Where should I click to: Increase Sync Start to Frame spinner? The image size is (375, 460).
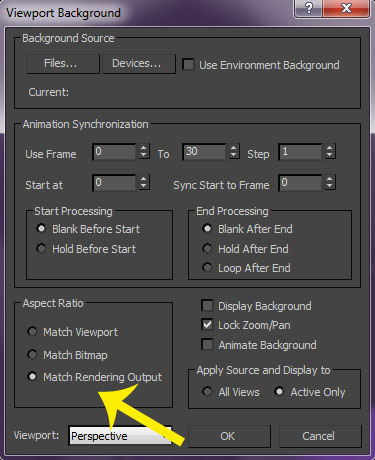(x=330, y=179)
